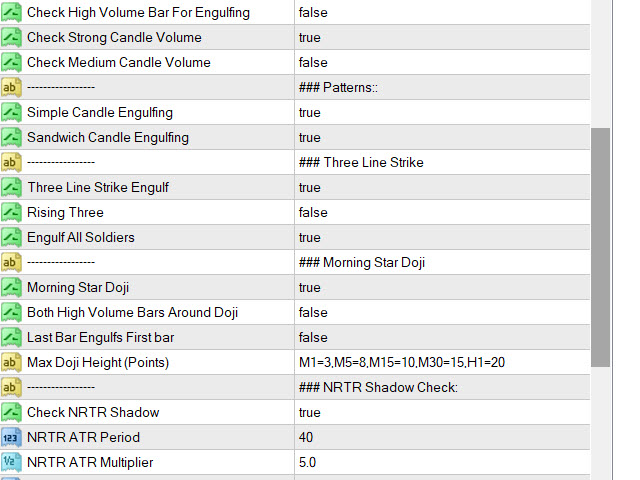Click the ½ double icon for NRTR ATR Multiplier

coord(11,462)
